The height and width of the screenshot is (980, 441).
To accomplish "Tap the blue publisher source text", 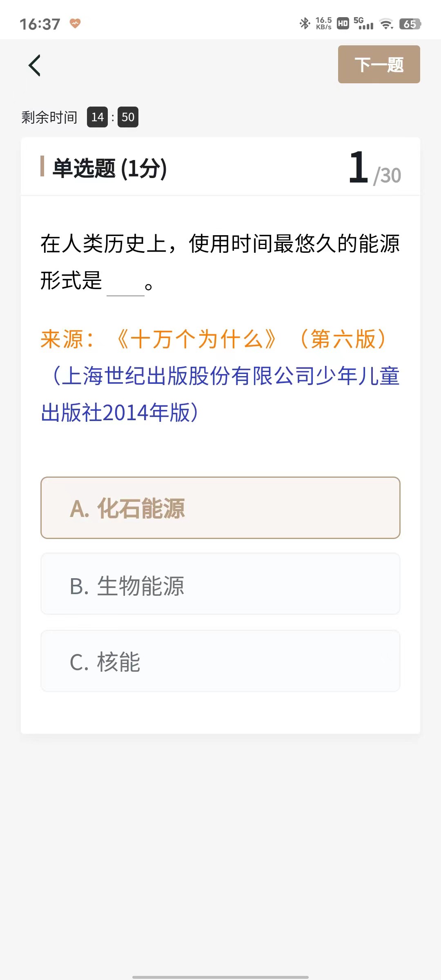I will 220,394.
